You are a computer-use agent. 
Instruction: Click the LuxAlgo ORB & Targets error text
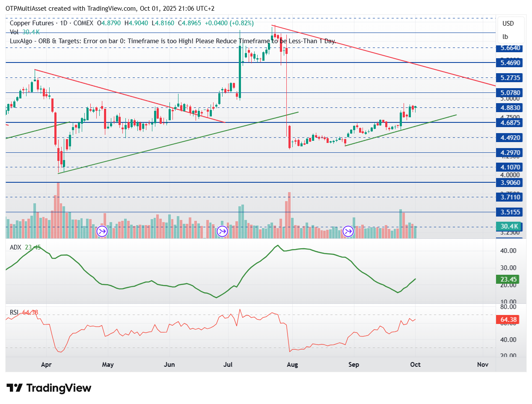click(x=173, y=42)
